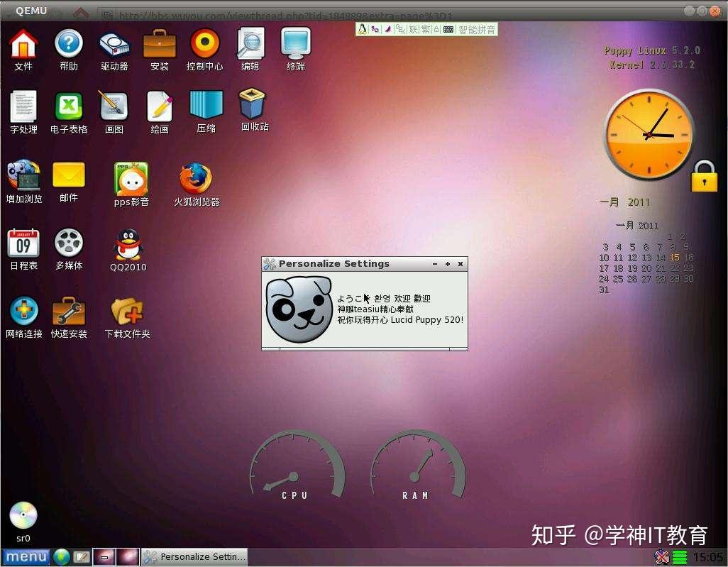The width and height of the screenshot is (728, 567).
Task: Select date 15 in the calendar widget
Action: [675, 258]
